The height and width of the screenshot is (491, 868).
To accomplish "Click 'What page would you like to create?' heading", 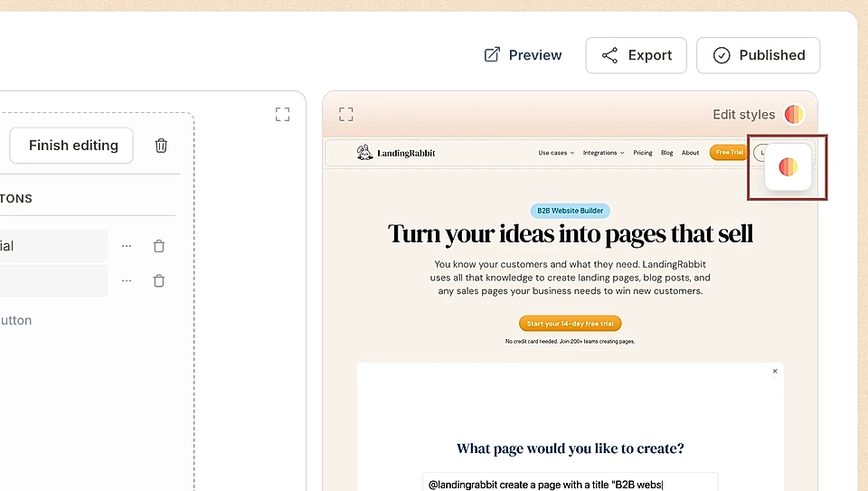I will click(571, 449).
